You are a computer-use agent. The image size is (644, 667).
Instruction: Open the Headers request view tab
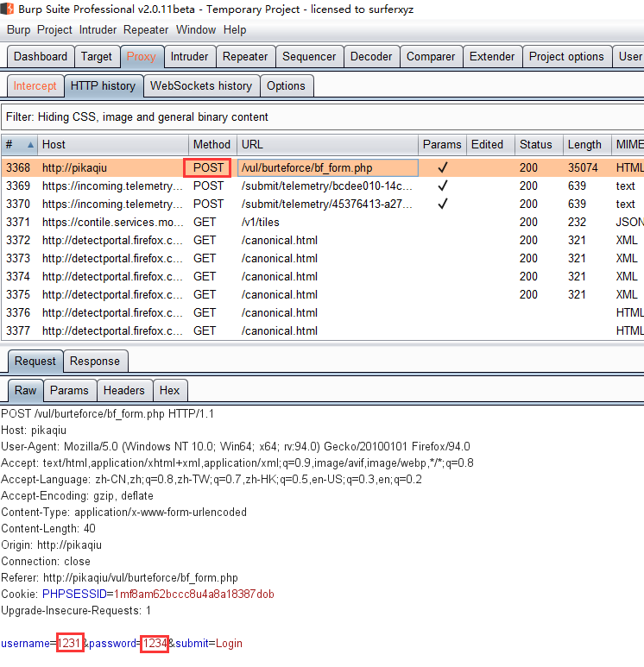[124, 391]
